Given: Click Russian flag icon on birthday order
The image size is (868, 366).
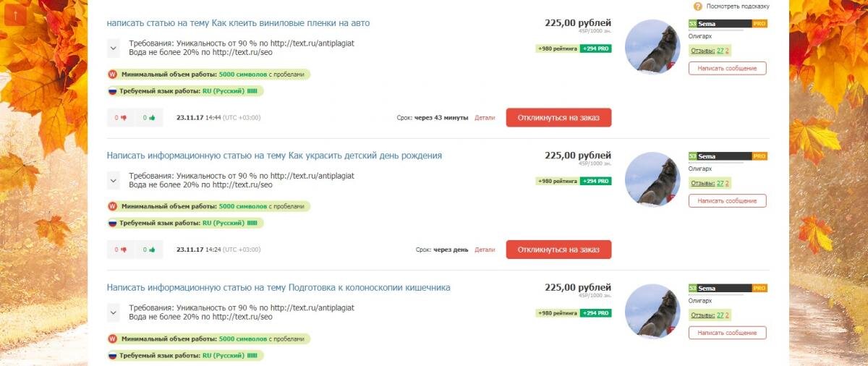Looking at the screenshot, I should click(x=112, y=224).
